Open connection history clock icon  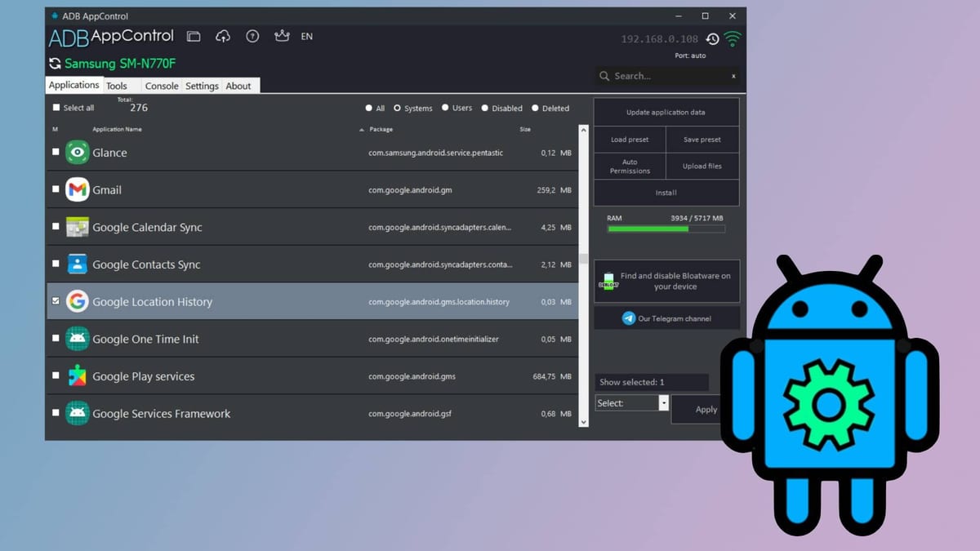point(713,39)
